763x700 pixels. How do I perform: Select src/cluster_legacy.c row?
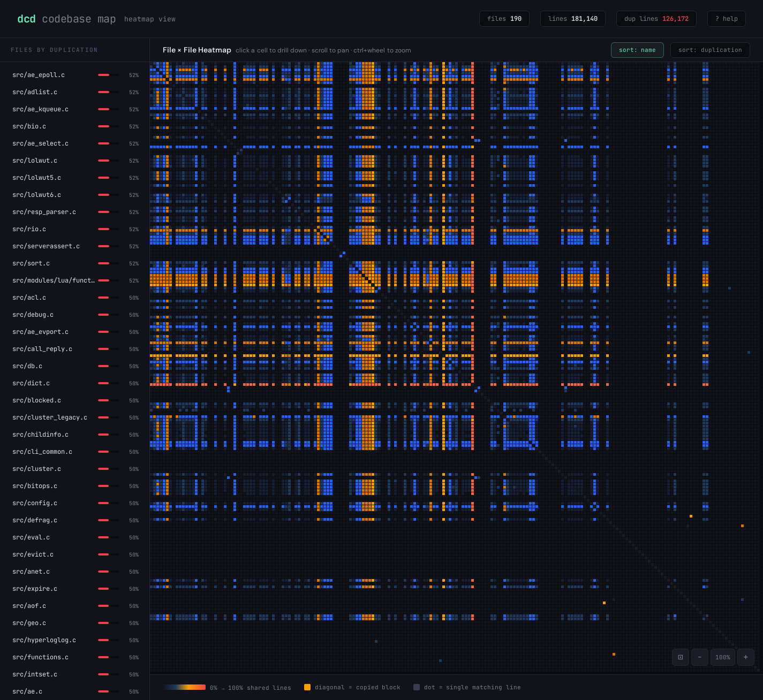(75, 417)
